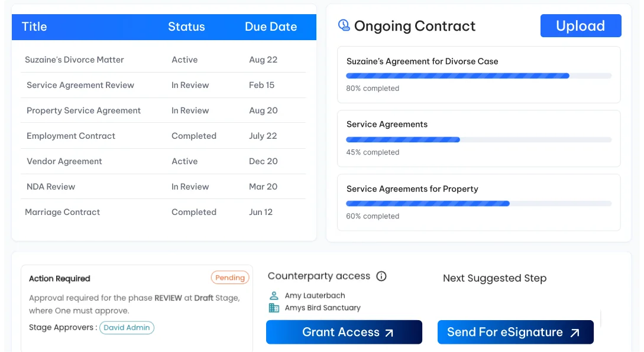
Task: Sort by the Title column header
Action: pyautogui.click(x=34, y=27)
